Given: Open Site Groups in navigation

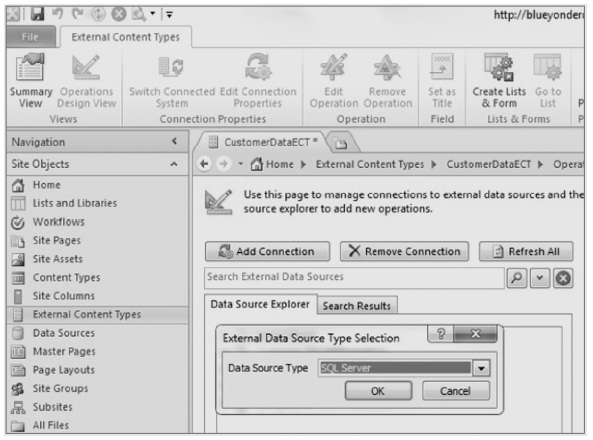Looking at the screenshot, I should [x=98, y=389].
